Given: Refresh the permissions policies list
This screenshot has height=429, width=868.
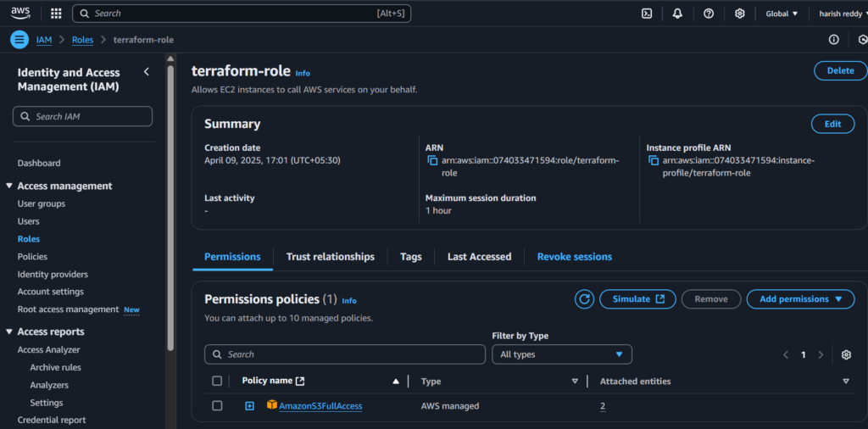Looking at the screenshot, I should (584, 299).
